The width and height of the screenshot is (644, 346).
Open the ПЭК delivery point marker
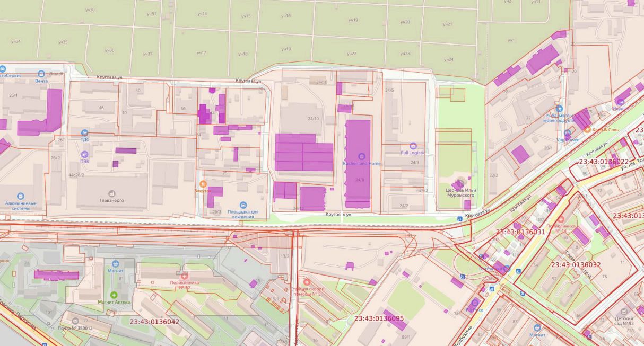(84, 154)
